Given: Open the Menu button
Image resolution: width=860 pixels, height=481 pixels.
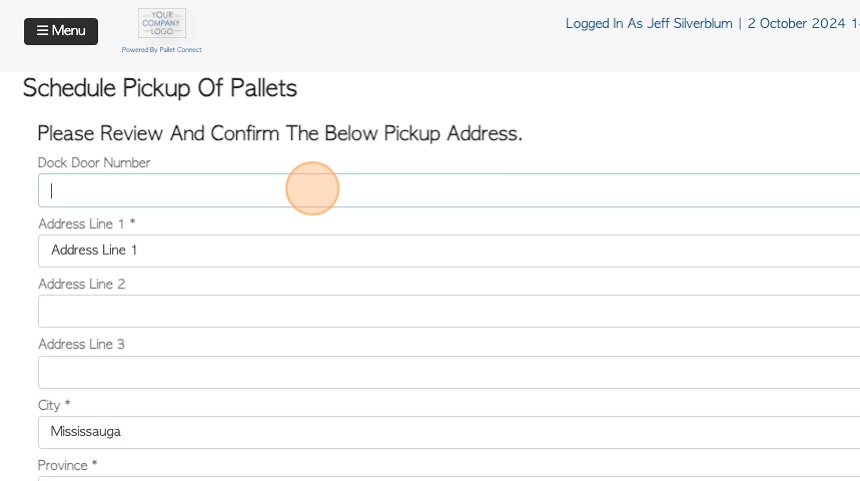Looking at the screenshot, I should click(x=61, y=31).
